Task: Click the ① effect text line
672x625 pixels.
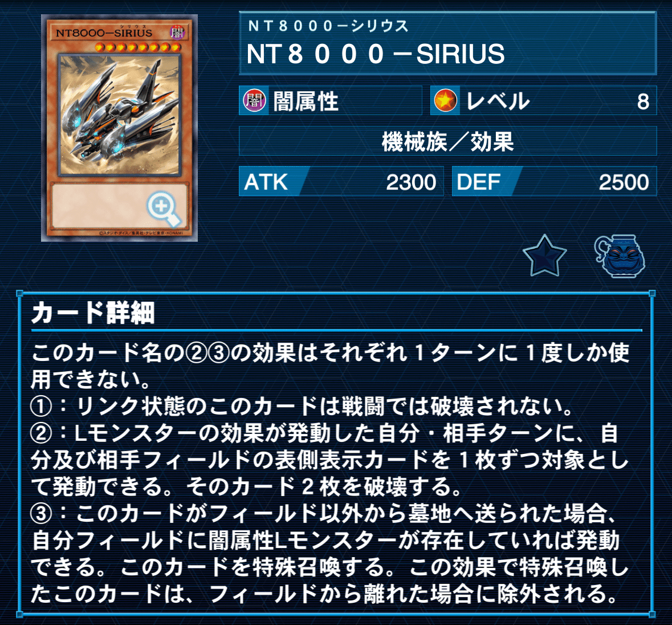Action: [302, 406]
